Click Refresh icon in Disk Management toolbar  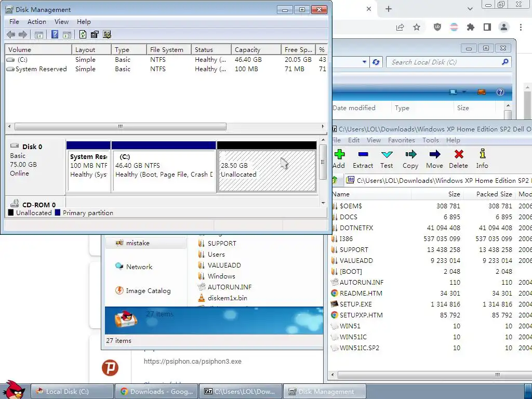83,34
